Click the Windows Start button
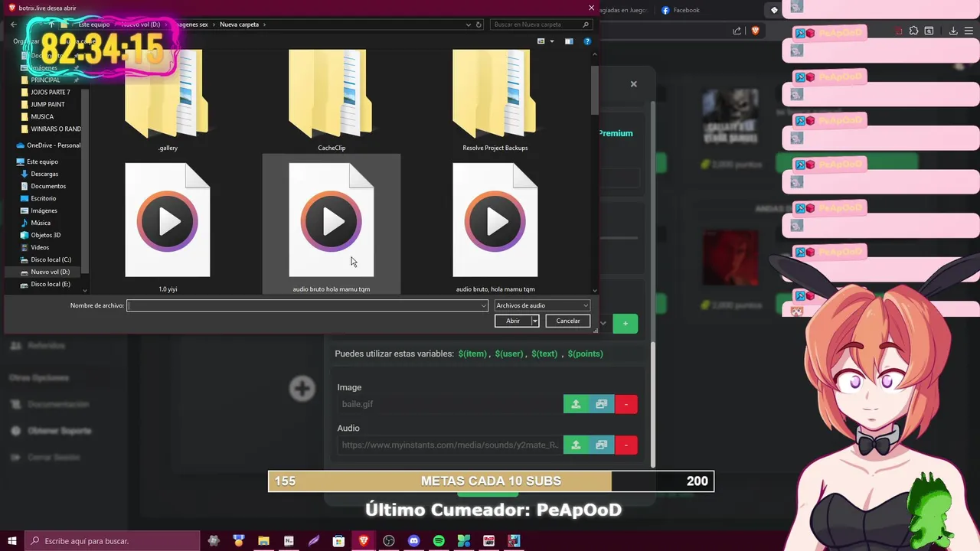 click(x=12, y=541)
